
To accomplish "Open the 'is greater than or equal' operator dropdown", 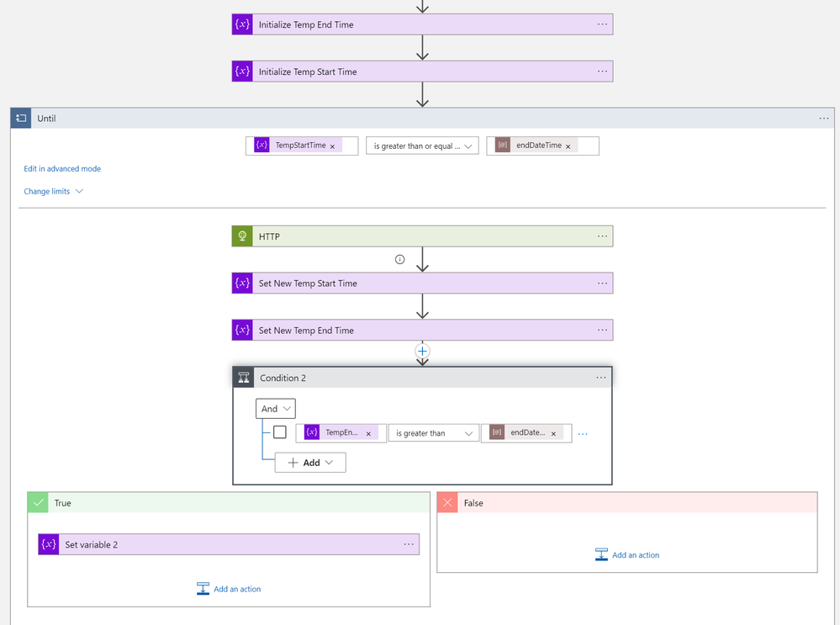I will (x=422, y=146).
